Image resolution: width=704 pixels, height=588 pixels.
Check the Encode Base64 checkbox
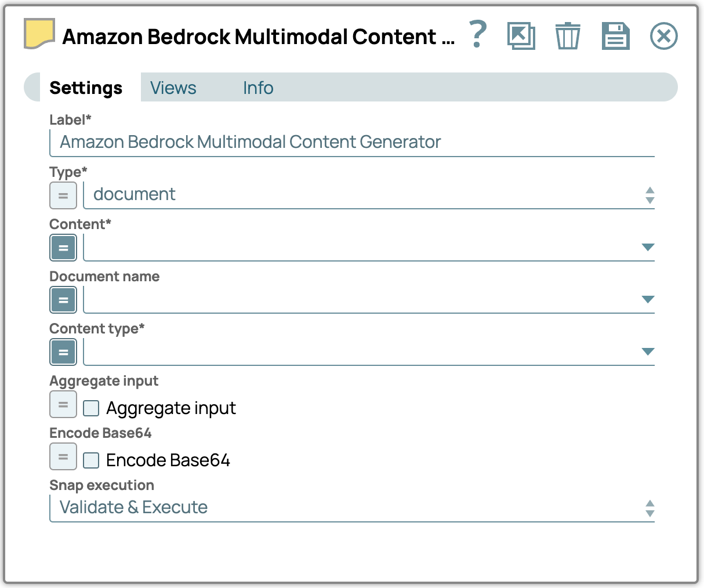[x=91, y=460]
